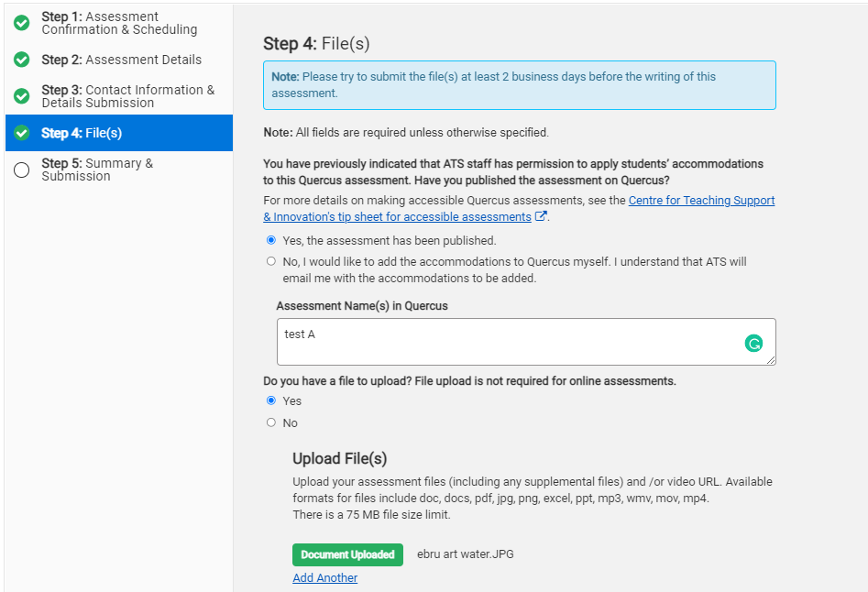Open Step 2: Assessment Details

[x=119, y=60]
